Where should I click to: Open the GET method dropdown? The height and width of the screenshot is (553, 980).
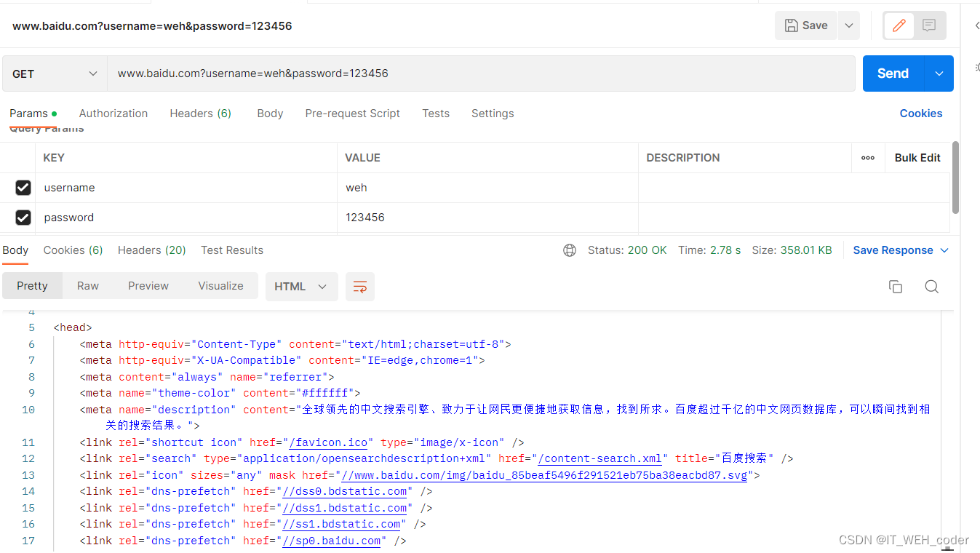[55, 73]
